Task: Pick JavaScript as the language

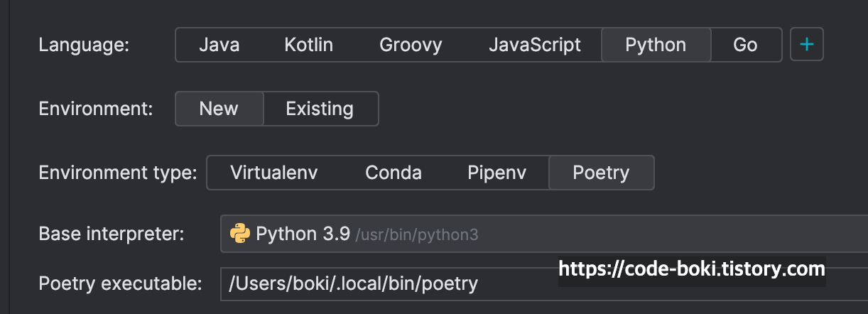Action: click(x=534, y=45)
